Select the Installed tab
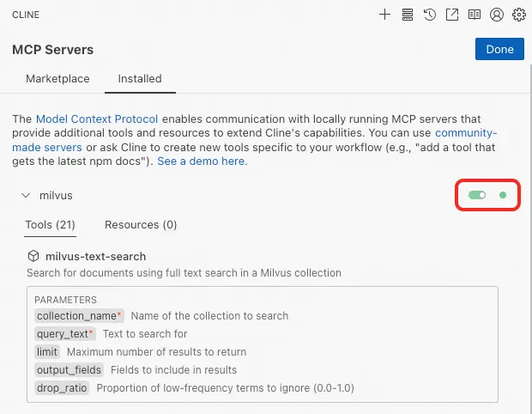Image resolution: width=532 pixels, height=414 pixels. (x=140, y=79)
